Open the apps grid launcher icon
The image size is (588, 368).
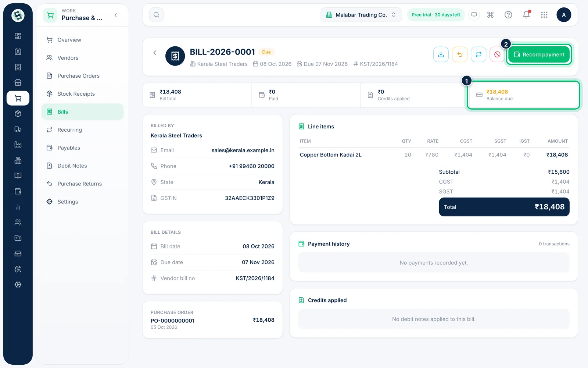(x=544, y=15)
